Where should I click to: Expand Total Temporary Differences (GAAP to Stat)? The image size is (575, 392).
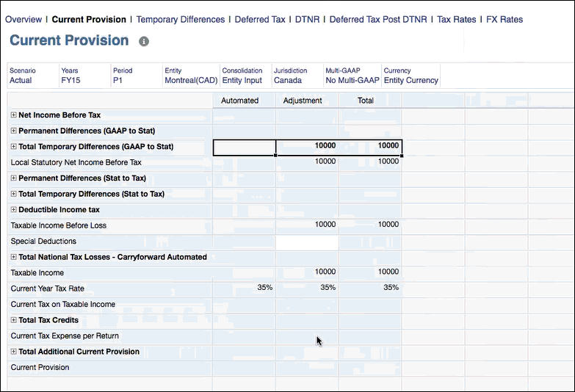[x=13, y=146]
